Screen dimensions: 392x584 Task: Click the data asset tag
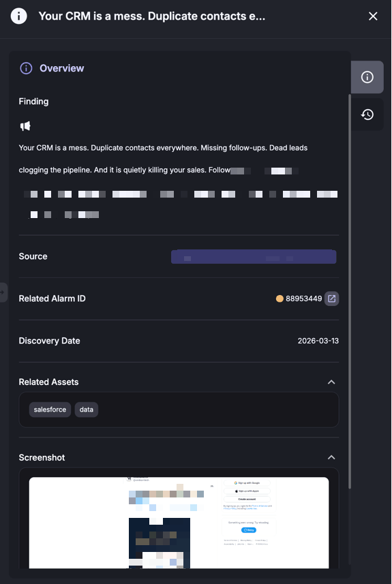pyautogui.click(x=87, y=410)
